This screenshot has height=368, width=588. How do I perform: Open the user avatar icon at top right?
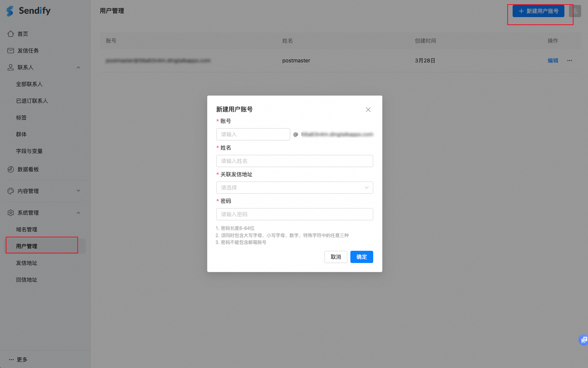(575, 11)
